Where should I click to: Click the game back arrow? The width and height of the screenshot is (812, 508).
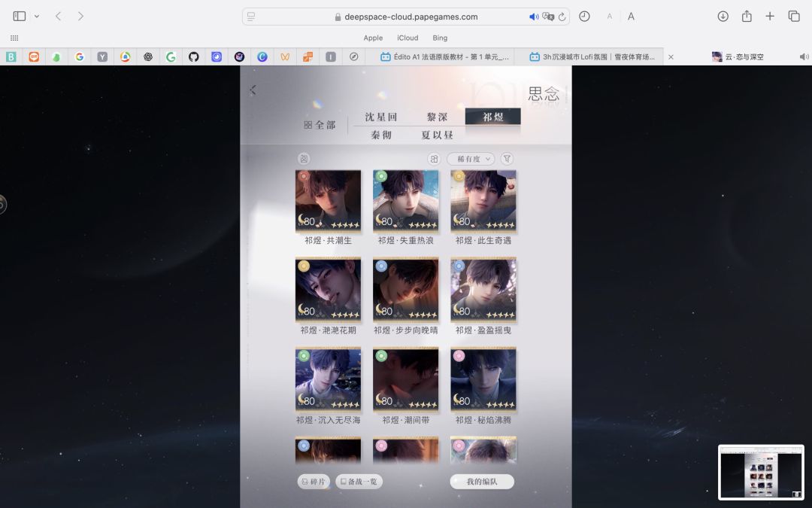(x=253, y=90)
